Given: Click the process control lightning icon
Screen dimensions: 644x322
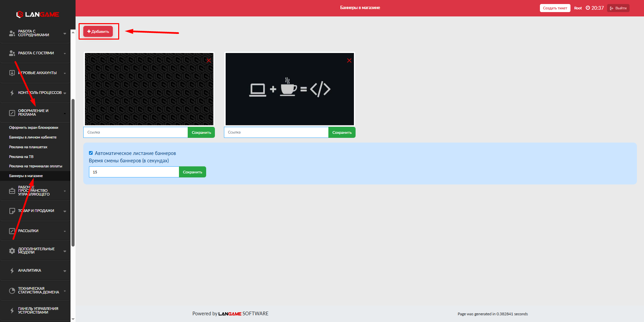Looking at the screenshot, I should click(12, 93).
